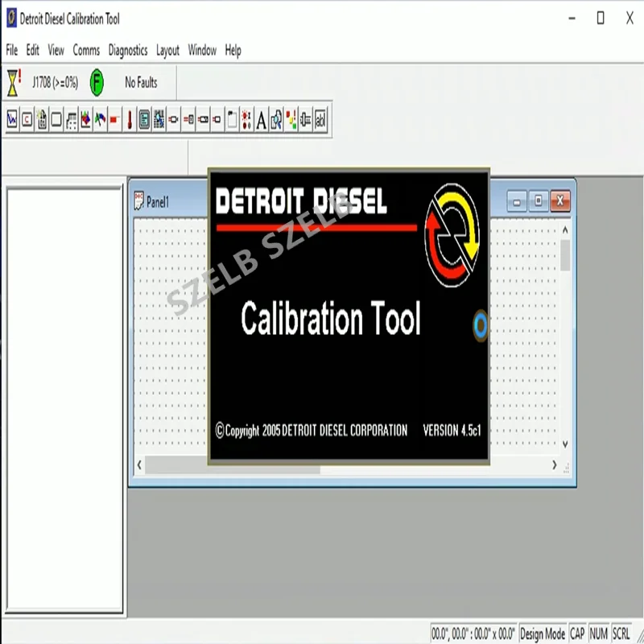Click the SCRL status bar indicator
Image resolution: width=644 pixels, height=644 pixels.
pos(621,634)
